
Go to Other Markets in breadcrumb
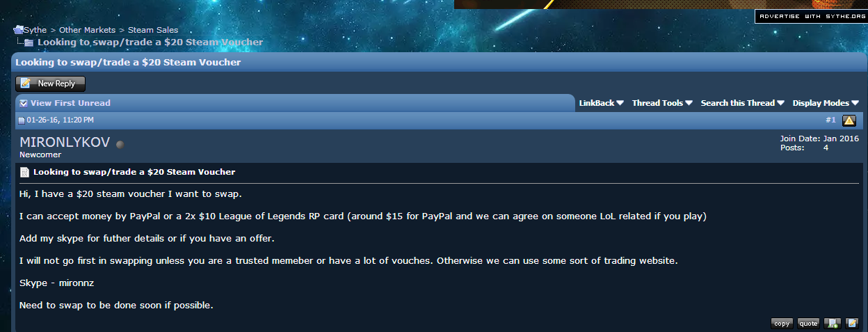pos(87,30)
